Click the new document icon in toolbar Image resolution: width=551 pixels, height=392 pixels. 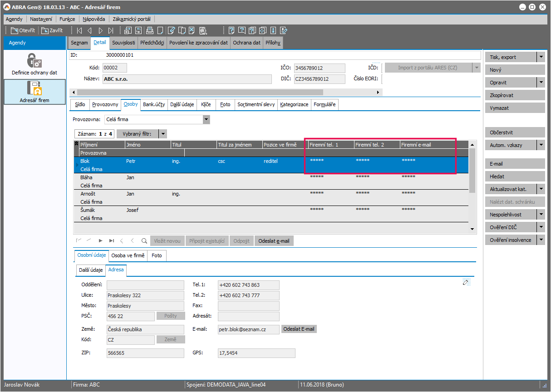coord(160,30)
